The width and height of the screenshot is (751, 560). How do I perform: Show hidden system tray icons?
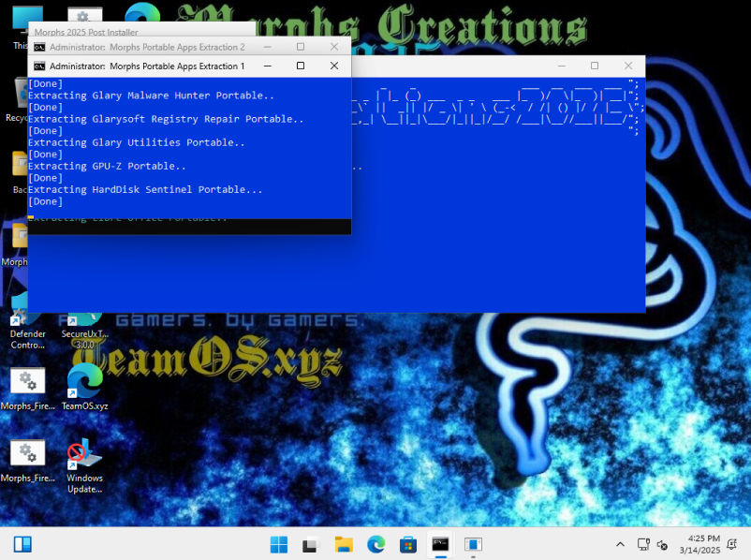(620, 545)
